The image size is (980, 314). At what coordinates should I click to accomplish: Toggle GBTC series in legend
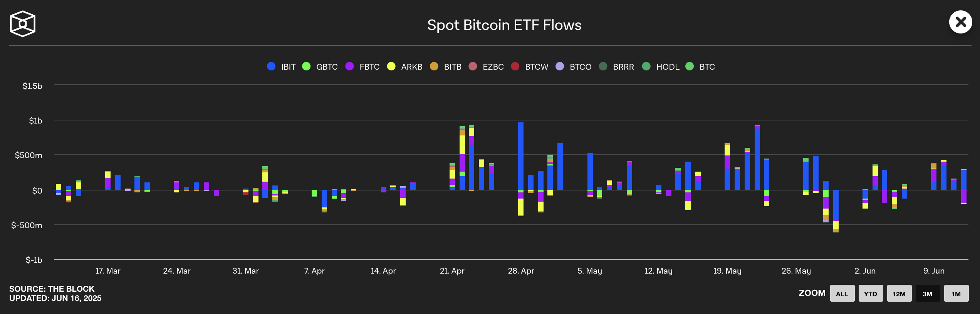pos(320,66)
